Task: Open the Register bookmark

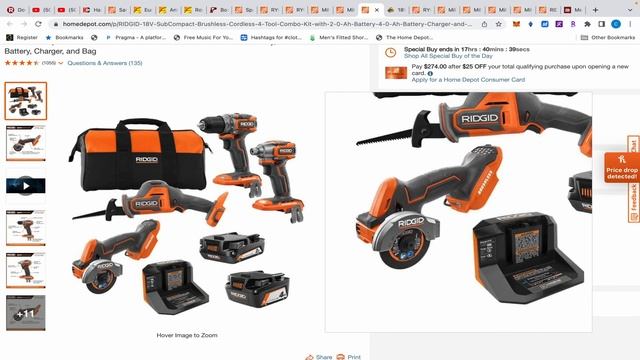Action: (x=22, y=37)
